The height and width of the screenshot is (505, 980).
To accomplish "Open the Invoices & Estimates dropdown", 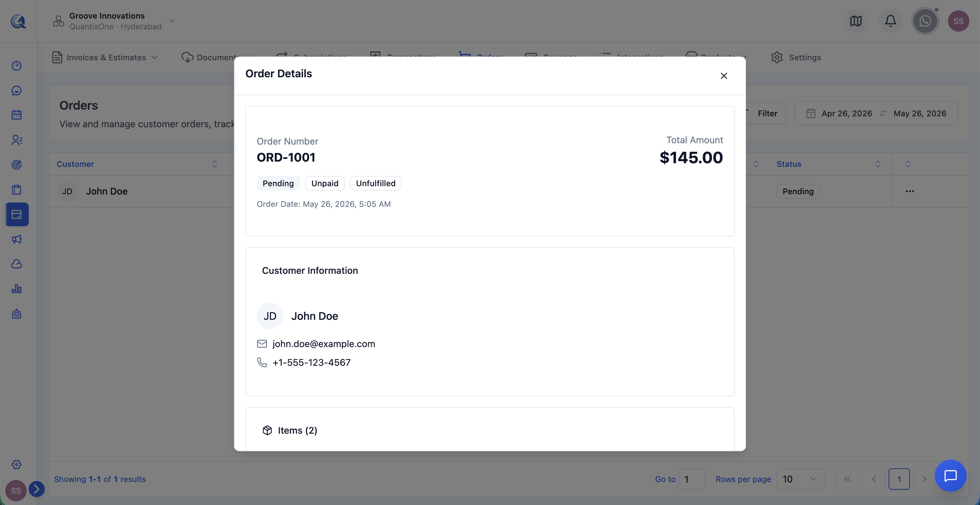I will (x=105, y=57).
